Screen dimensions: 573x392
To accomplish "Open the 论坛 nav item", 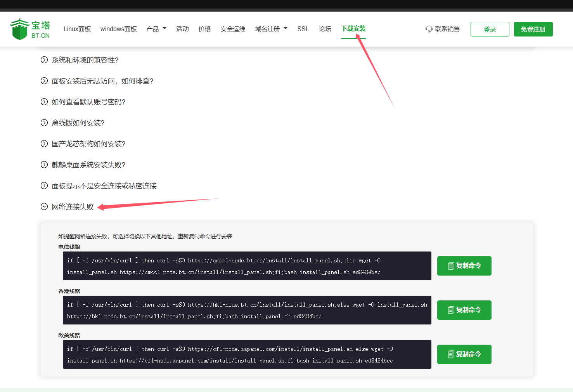I will pyautogui.click(x=325, y=29).
